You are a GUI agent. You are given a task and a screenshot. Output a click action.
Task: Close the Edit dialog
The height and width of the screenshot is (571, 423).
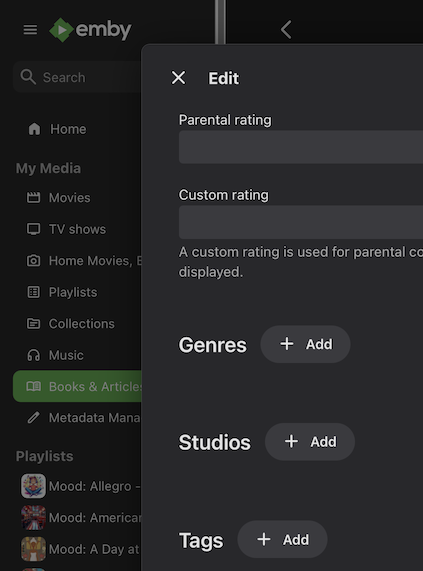(178, 78)
